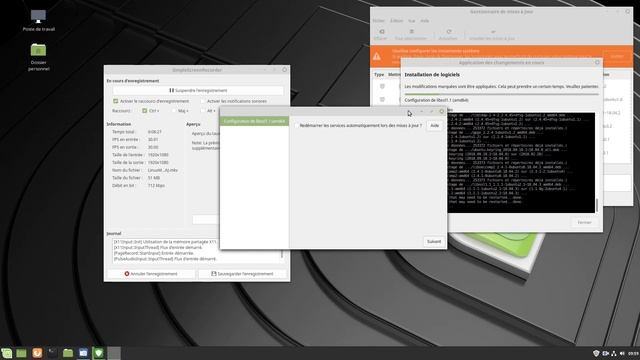Viewport: 640px width, 360px height.
Task: Click Suspendre l'enregistrement button
Action: [x=198, y=90]
